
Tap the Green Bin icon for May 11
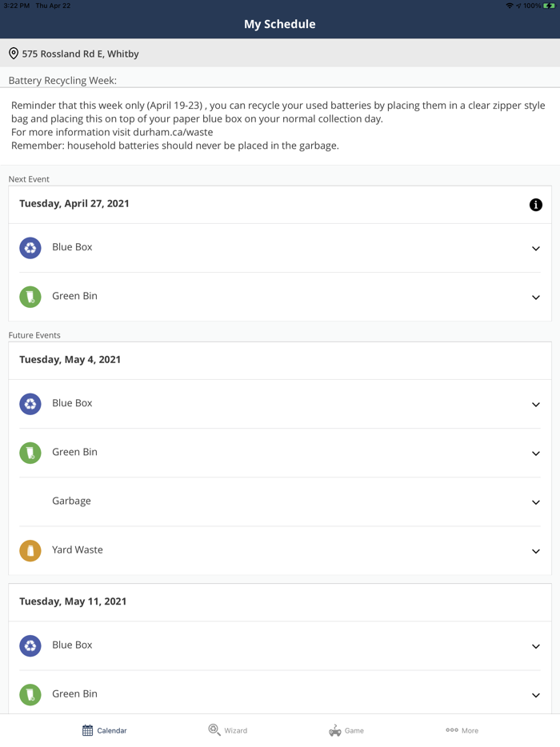point(30,694)
